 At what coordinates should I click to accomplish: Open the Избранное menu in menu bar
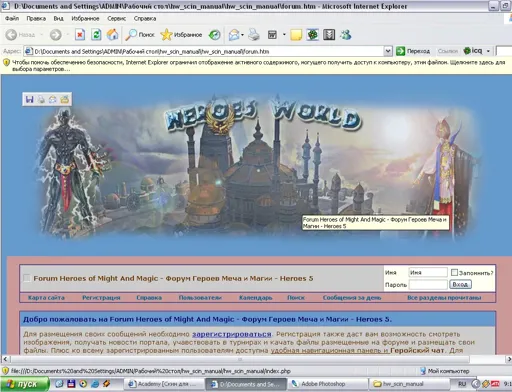click(85, 18)
